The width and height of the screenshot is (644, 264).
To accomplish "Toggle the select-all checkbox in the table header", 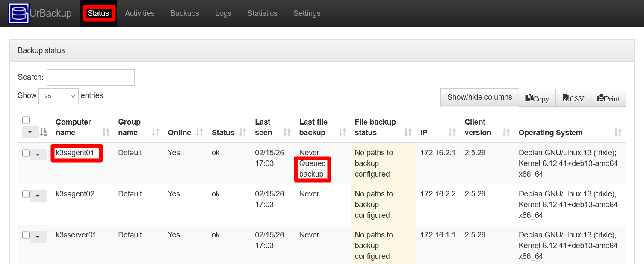I will pyautogui.click(x=26, y=120).
